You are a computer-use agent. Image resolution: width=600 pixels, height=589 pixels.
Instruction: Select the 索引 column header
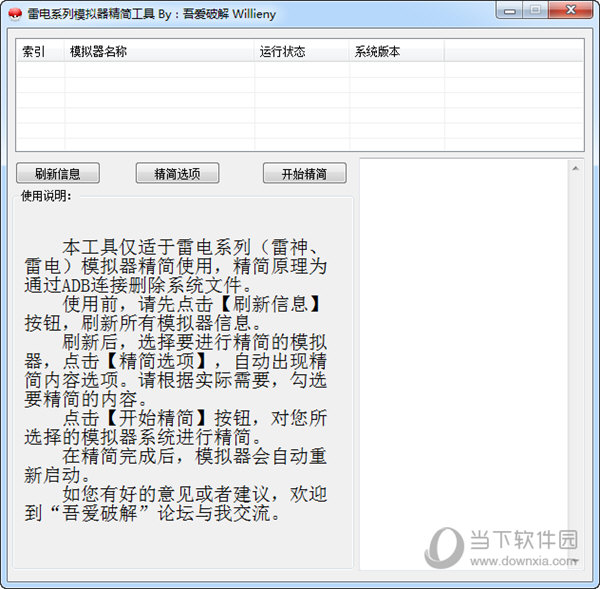[x=40, y=51]
